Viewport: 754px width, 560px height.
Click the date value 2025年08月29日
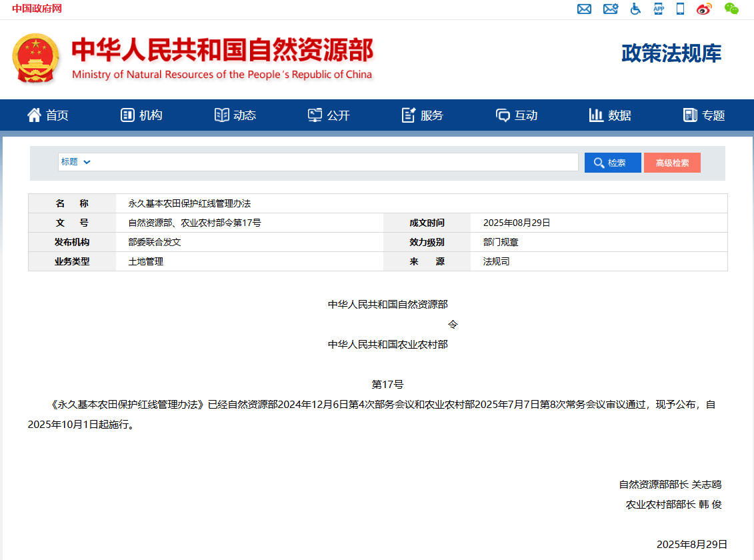click(x=517, y=223)
